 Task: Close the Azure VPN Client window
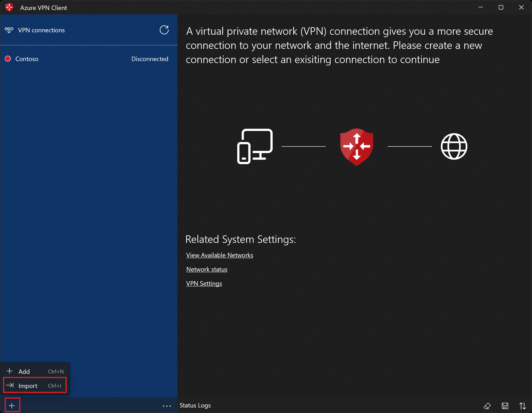point(521,8)
